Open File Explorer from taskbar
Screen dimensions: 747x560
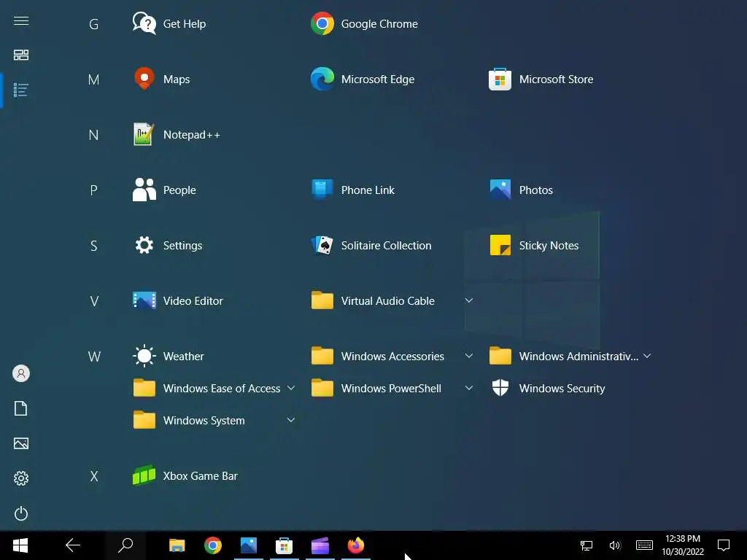177,545
